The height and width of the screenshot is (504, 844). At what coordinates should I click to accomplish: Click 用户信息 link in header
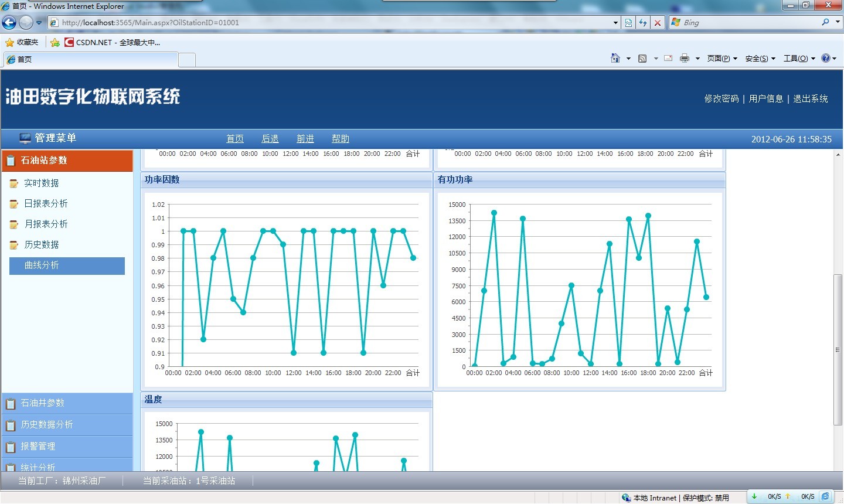(x=766, y=98)
